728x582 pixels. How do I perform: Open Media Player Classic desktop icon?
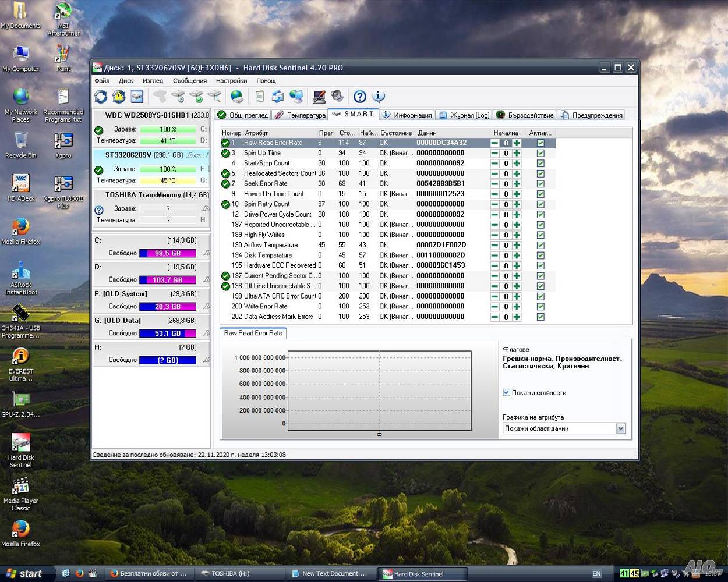coord(21,494)
